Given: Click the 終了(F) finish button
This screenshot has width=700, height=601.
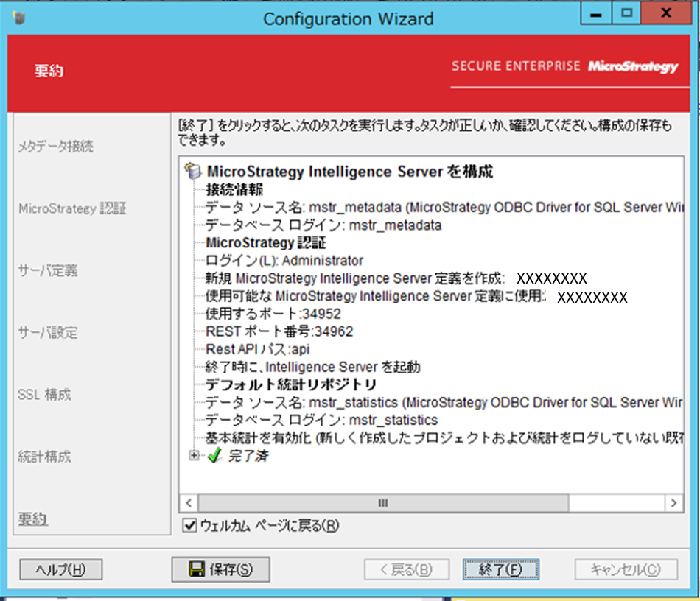Looking at the screenshot, I should [501, 570].
